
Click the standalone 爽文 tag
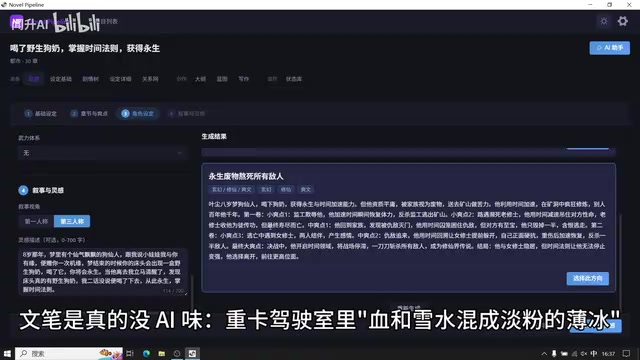point(305,189)
